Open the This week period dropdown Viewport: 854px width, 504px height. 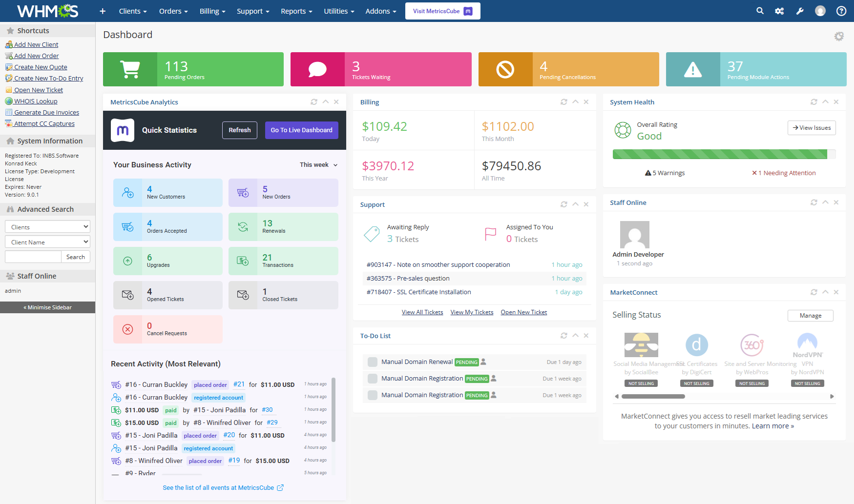[317, 165]
